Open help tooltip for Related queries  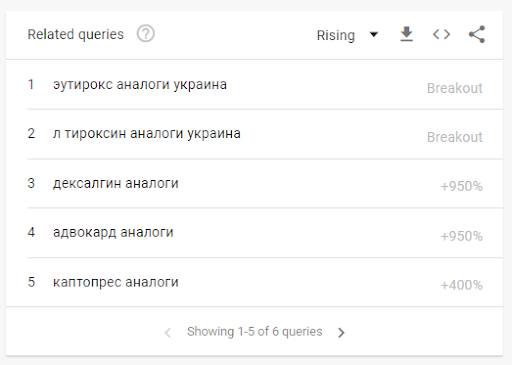[x=146, y=34]
